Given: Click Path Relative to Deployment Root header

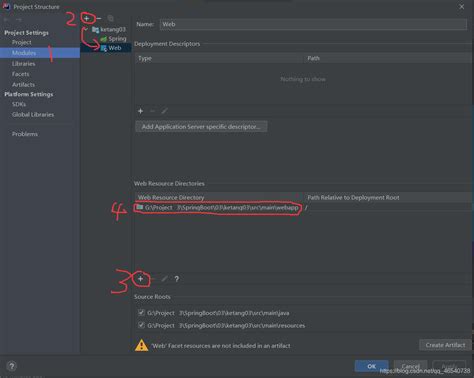Looking at the screenshot, I should [x=388, y=197].
